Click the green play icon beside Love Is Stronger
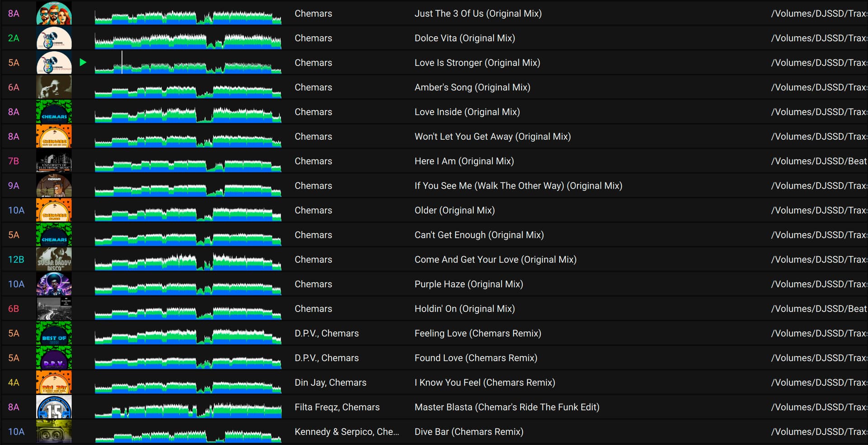This screenshot has width=868, height=445. [x=83, y=62]
